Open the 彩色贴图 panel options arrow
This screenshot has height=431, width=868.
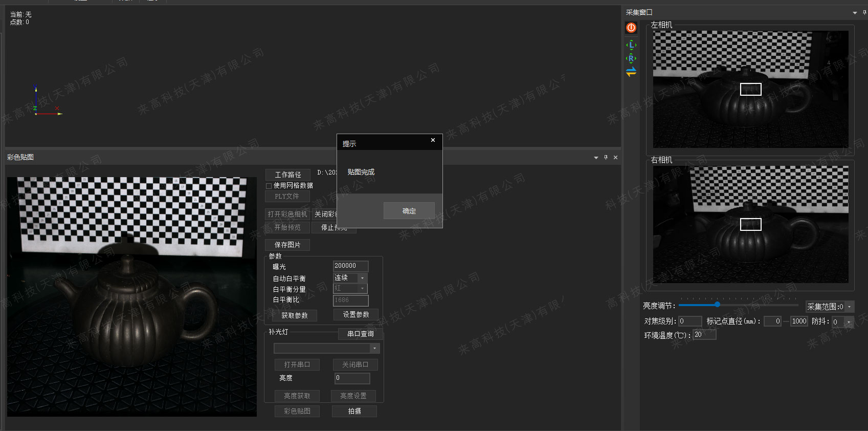596,158
